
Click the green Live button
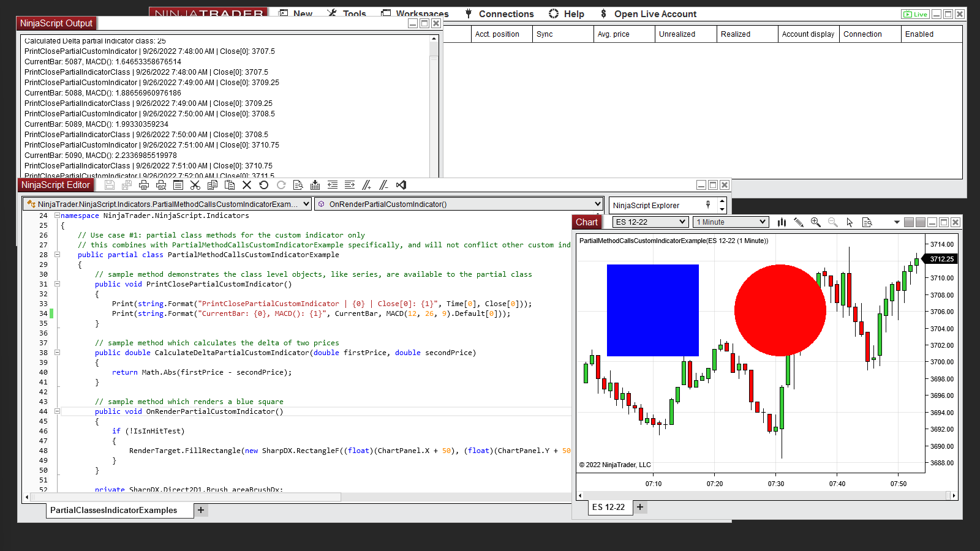pos(916,14)
